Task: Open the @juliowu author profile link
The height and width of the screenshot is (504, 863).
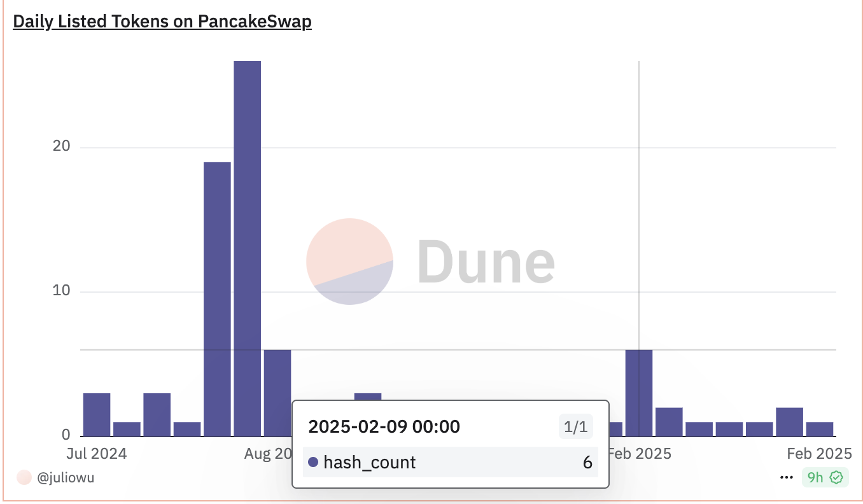Action: (66, 477)
